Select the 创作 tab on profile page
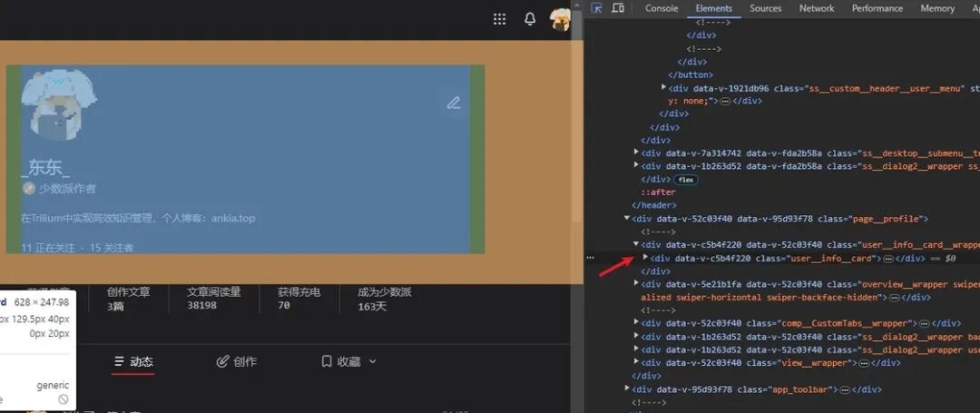This screenshot has height=413, width=980. pyautogui.click(x=236, y=362)
